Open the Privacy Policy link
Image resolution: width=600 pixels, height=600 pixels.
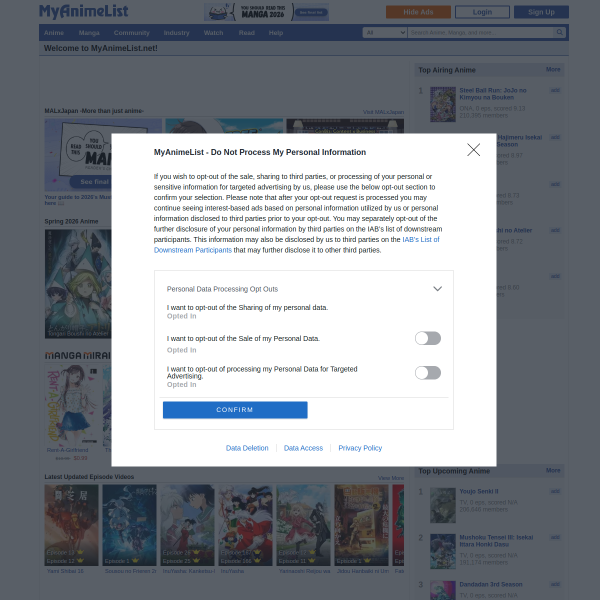(x=360, y=448)
